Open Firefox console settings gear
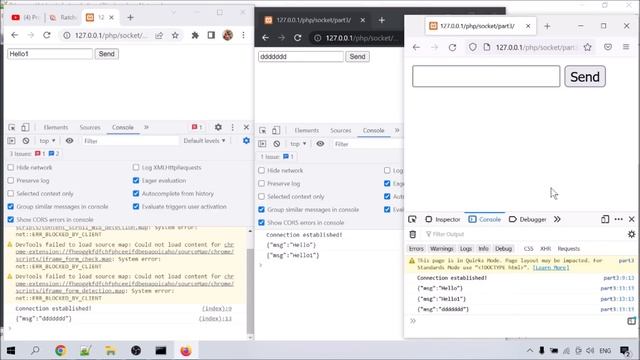The height and width of the screenshot is (360, 640). [x=631, y=234]
